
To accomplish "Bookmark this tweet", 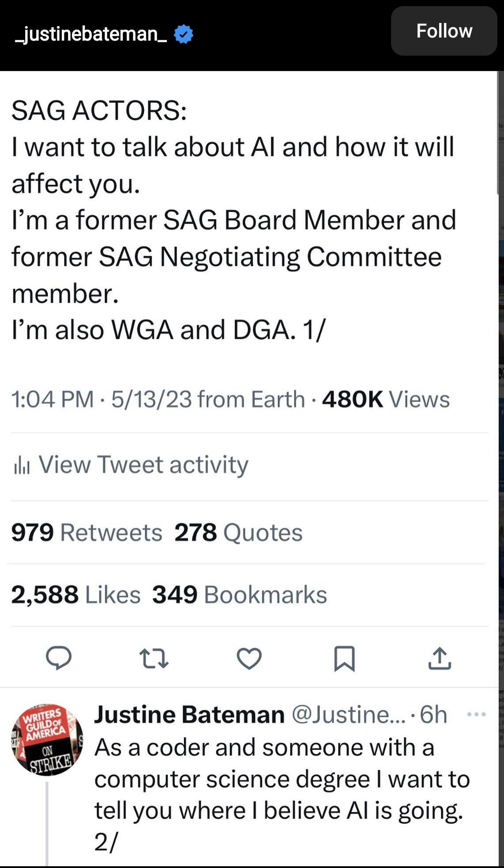I will pyautogui.click(x=345, y=659).
